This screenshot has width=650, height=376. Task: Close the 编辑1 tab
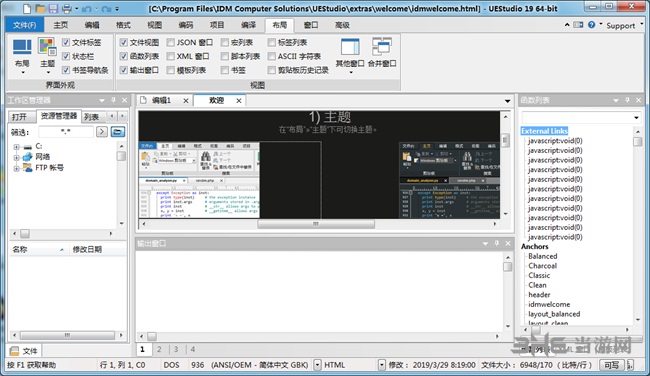186,101
